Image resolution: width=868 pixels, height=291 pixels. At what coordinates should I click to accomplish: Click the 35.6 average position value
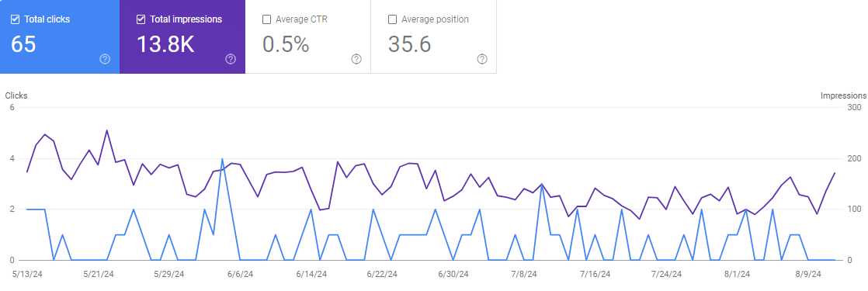410,44
